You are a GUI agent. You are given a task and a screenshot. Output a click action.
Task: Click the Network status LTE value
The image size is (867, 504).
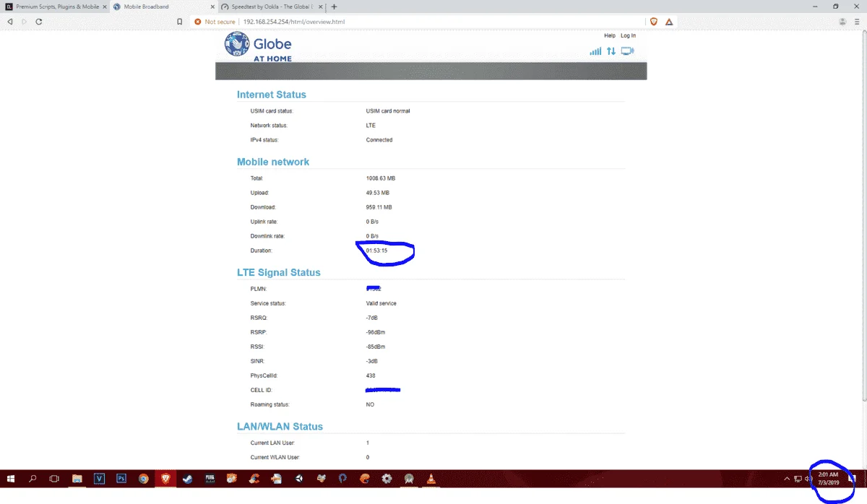[371, 126]
